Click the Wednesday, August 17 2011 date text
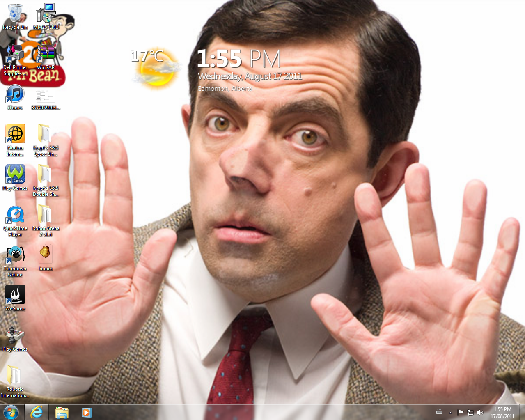The width and height of the screenshot is (525, 420). (x=250, y=76)
